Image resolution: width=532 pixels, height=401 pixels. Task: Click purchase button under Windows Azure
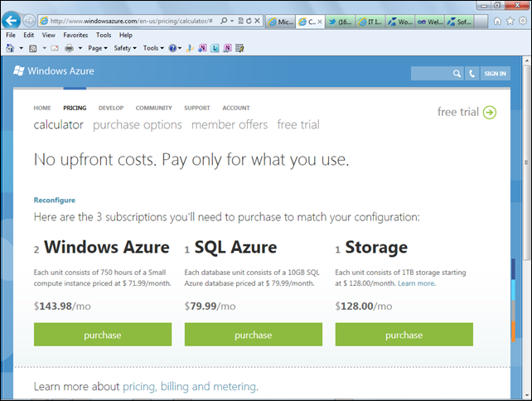click(103, 335)
